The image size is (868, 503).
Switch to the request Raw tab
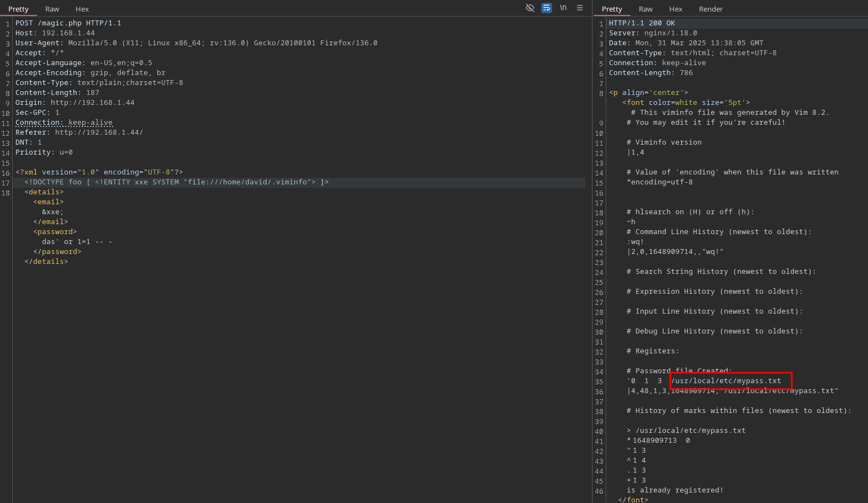pyautogui.click(x=52, y=9)
